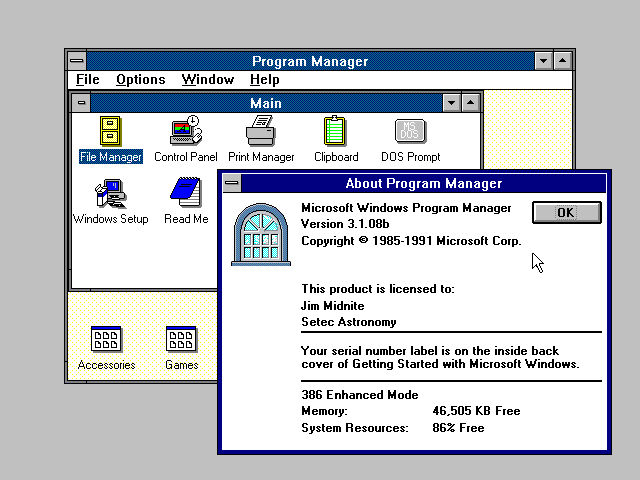This screenshot has width=640, height=480.
Task: Click the 'Microsoft Windows Program Manager' heading
Action: [x=406, y=208]
